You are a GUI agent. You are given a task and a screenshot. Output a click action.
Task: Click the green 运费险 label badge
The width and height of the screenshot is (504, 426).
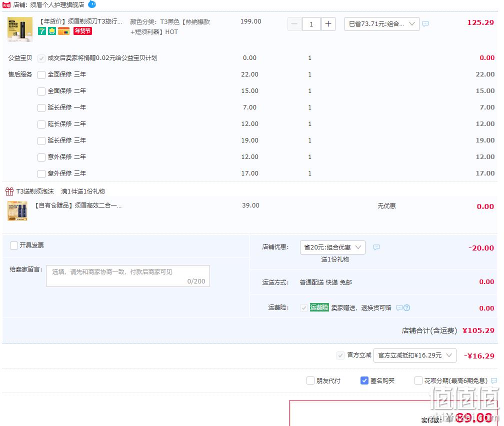coord(319,307)
